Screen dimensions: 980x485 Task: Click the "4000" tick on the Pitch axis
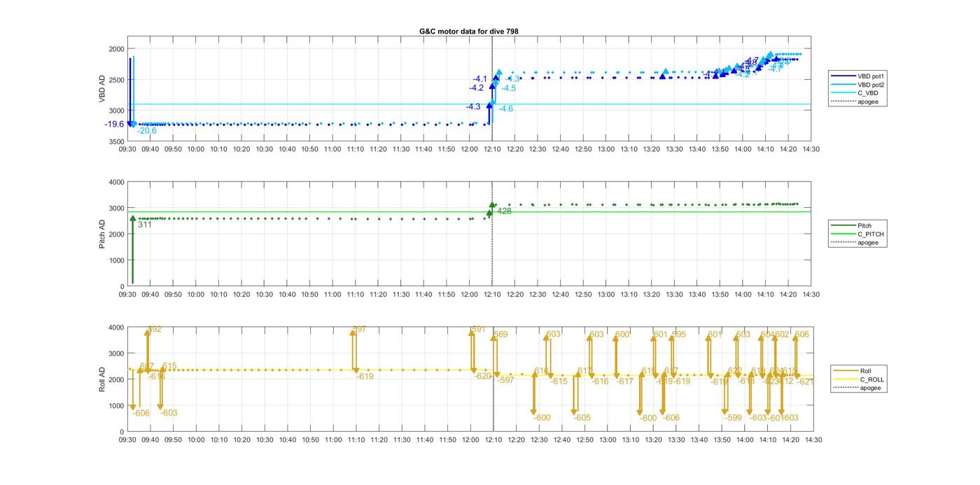click(116, 182)
